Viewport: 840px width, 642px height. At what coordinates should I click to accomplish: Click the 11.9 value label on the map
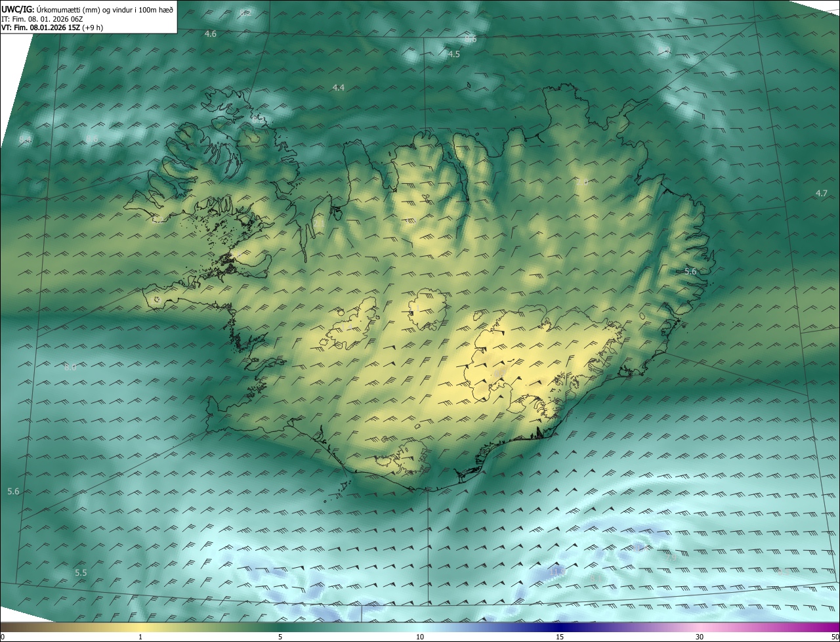tap(558, 572)
